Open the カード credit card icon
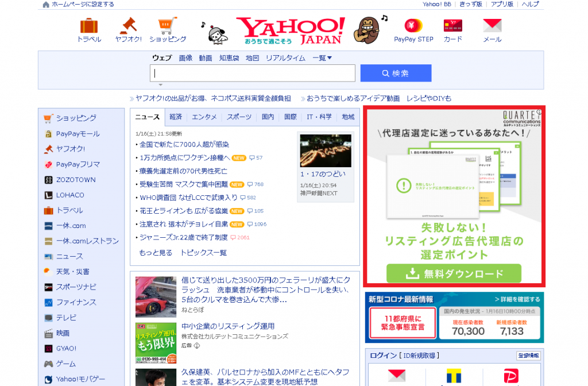Viewport: 588px width, 386px height. point(452,26)
